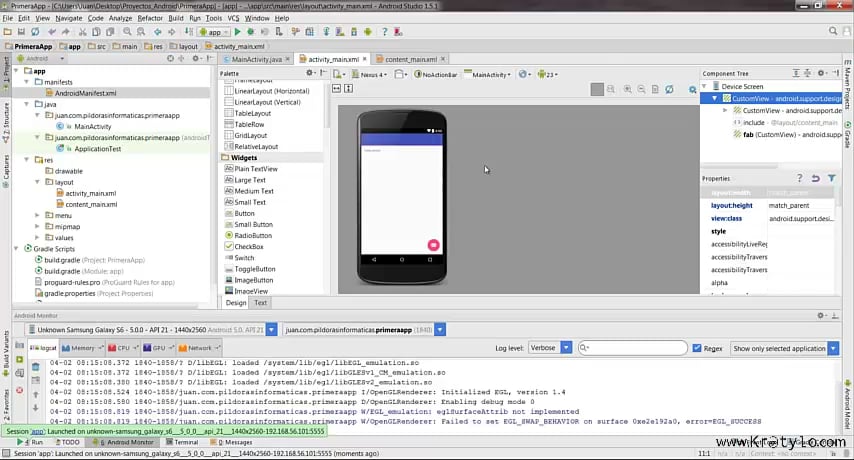Screen dimensions: 854x460
Task: Click the Android Monitor settings gear icon
Action: click(821, 316)
